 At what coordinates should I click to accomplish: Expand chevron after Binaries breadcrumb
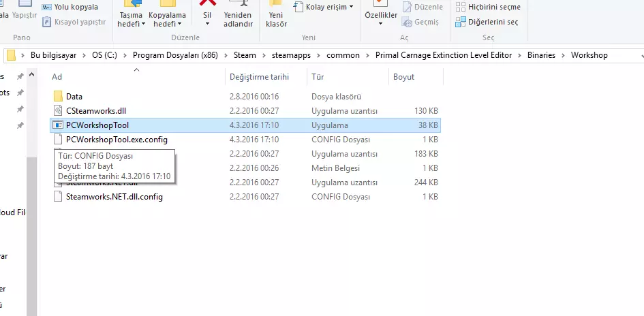564,55
